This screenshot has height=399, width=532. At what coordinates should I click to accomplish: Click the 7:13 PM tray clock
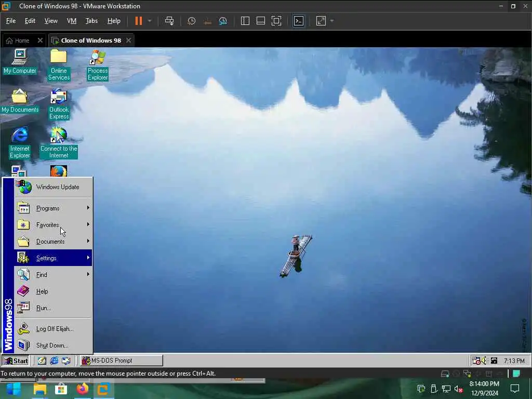[x=514, y=361]
